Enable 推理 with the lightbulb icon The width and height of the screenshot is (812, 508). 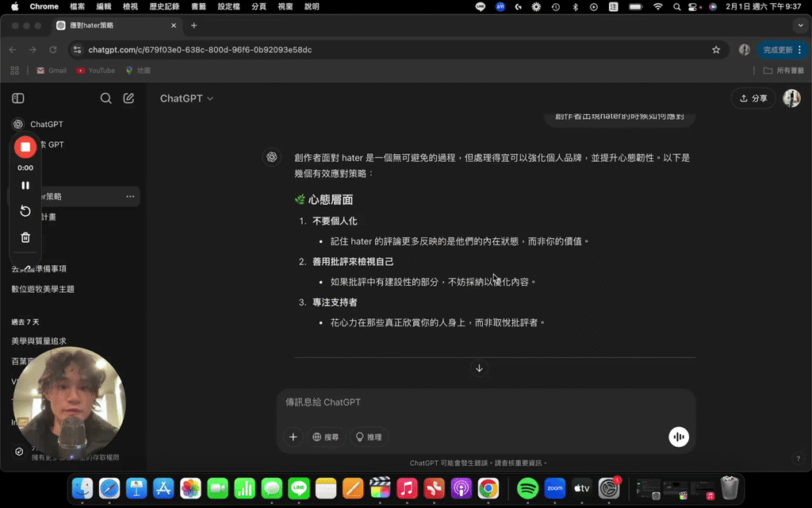[x=368, y=437]
